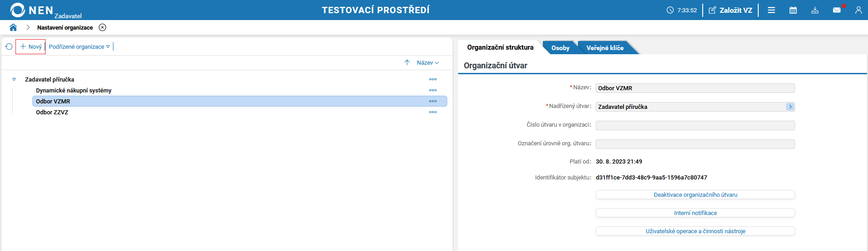
Task: Click into Číslo útvaru v organizaci field
Action: point(695,125)
